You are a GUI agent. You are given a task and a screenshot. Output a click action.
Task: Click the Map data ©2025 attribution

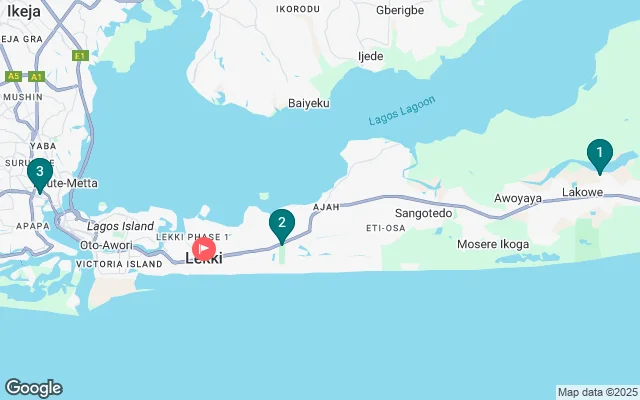point(597,392)
